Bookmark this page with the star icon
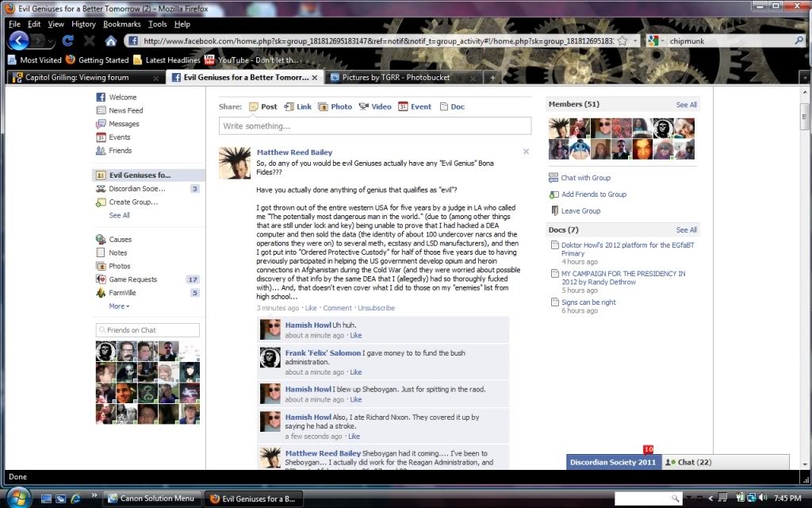812x508 pixels. click(x=622, y=40)
